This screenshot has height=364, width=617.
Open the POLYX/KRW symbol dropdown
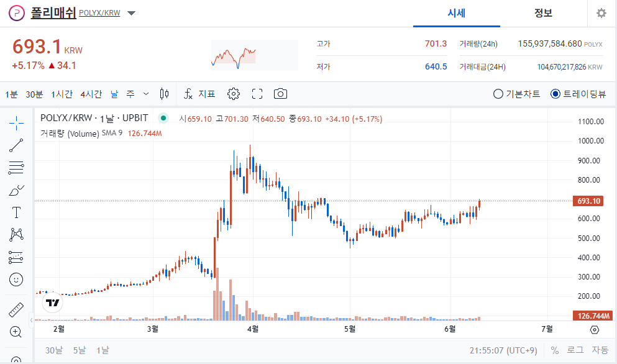pyautogui.click(x=130, y=13)
